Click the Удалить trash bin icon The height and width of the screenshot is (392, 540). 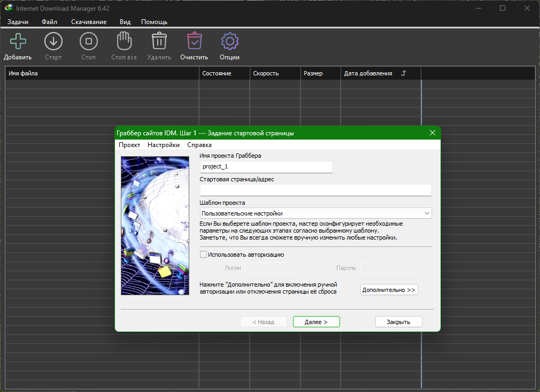coord(159,42)
